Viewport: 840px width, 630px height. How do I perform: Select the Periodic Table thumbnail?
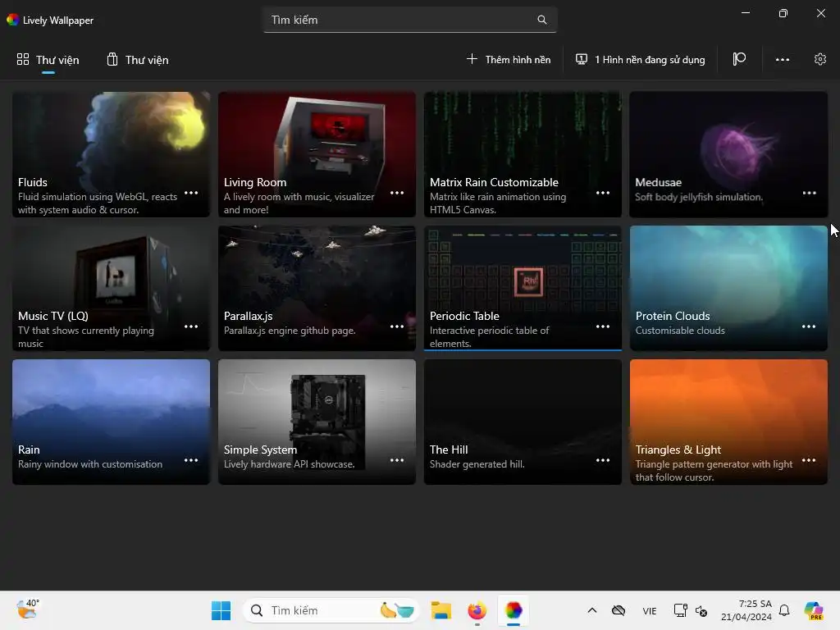click(523, 288)
